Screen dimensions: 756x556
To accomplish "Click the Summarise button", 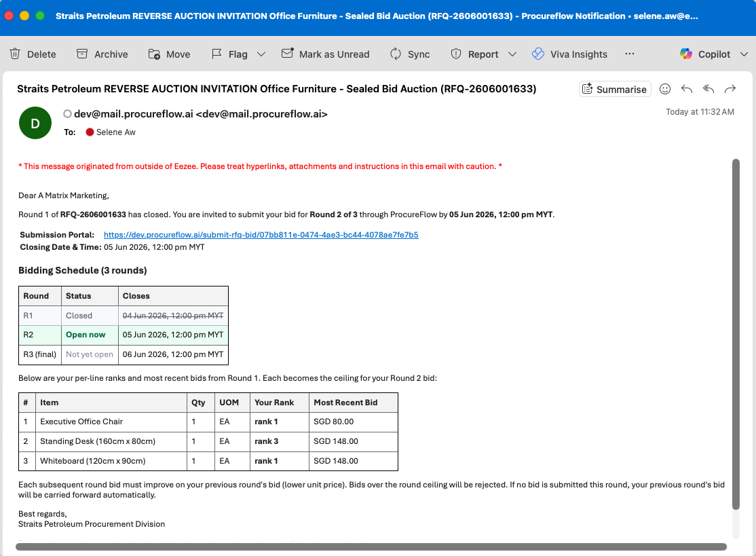I will tap(615, 89).
